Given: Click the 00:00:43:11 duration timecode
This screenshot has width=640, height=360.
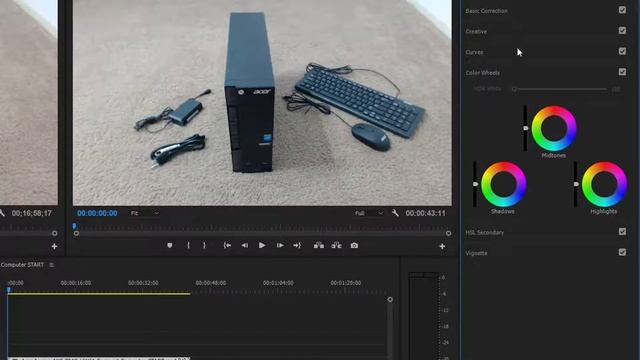Looking at the screenshot, I should (425, 213).
